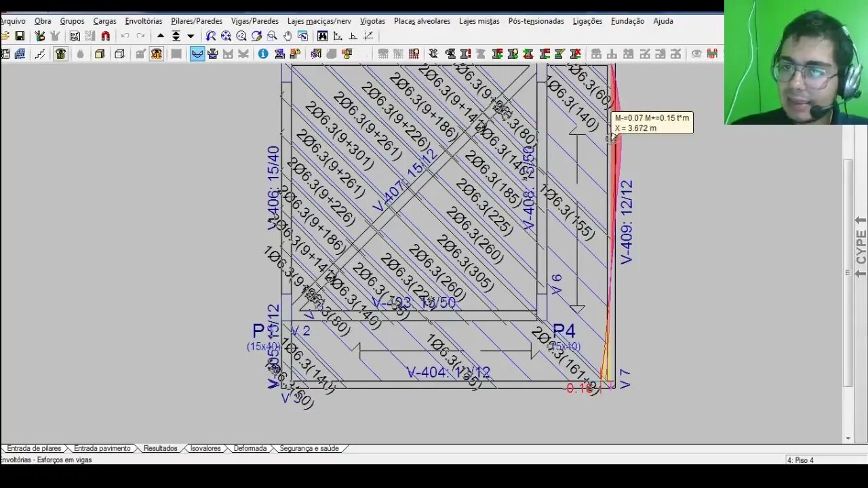Click the V-407: 15/12 beam label
Image resolution: width=868 pixels, height=488 pixels.
[x=405, y=180]
